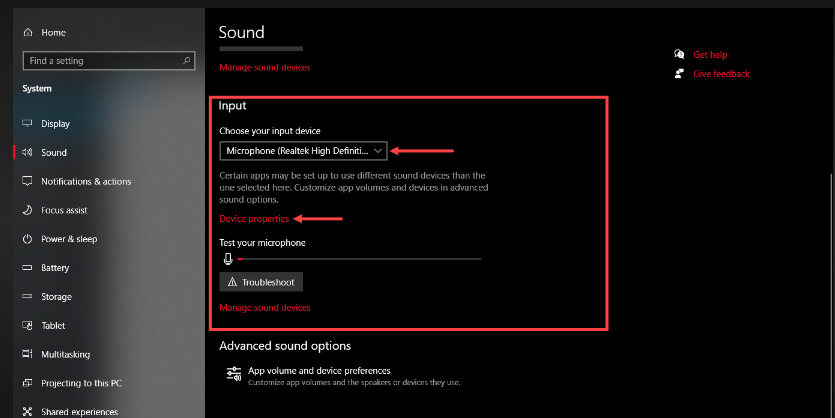Click the Home icon in sidebar
The height and width of the screenshot is (418, 835).
(27, 33)
